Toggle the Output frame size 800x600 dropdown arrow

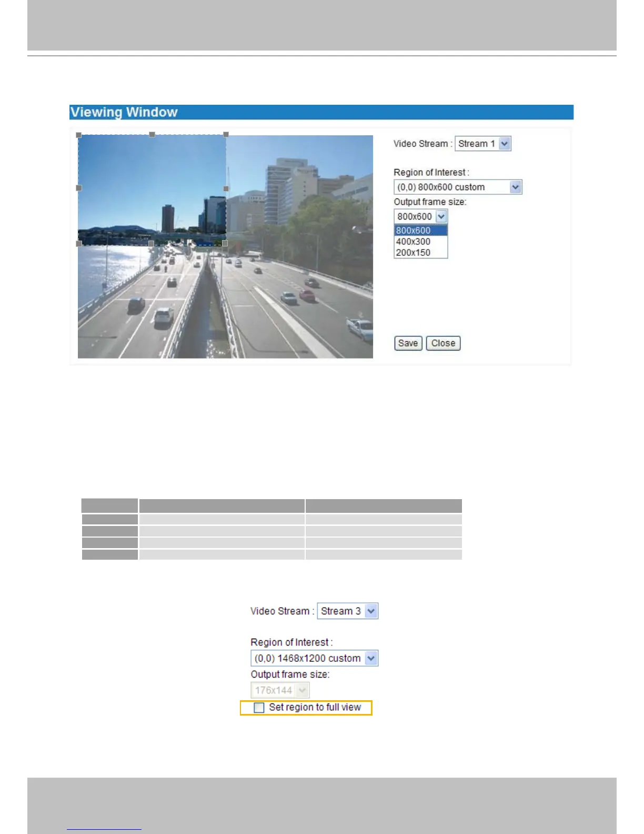point(441,216)
